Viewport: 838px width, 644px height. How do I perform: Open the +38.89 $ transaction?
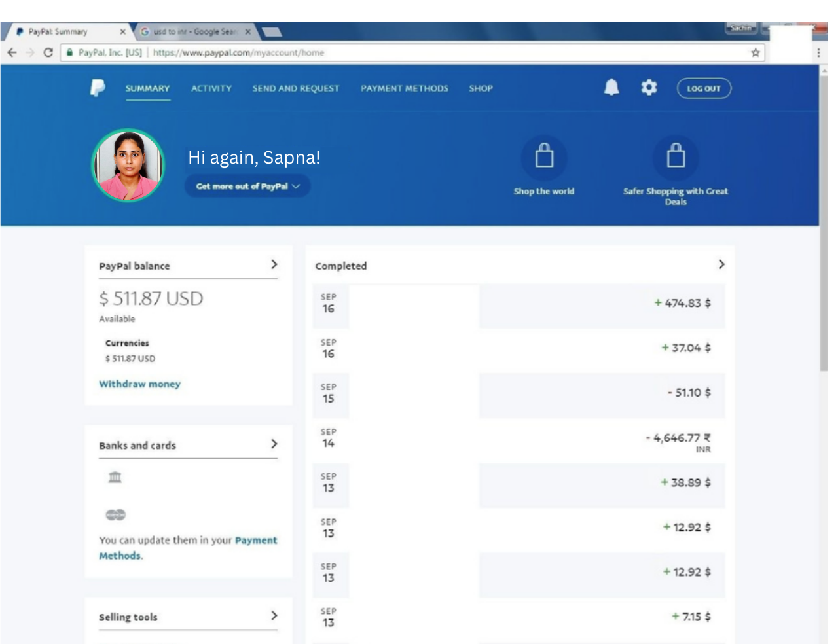pyautogui.click(x=519, y=485)
